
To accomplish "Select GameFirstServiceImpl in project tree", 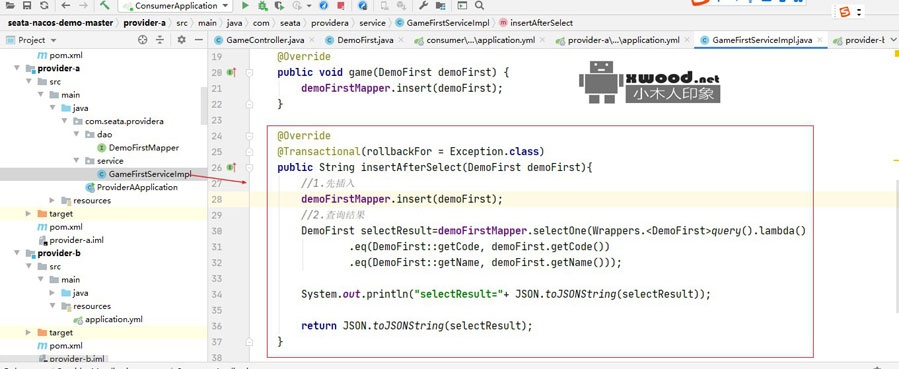I will pyautogui.click(x=143, y=174).
